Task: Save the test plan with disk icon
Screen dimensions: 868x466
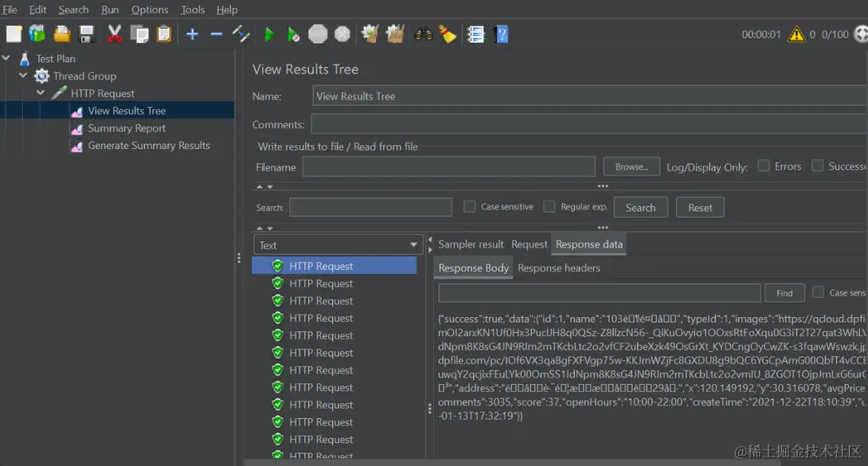Action: (87, 34)
